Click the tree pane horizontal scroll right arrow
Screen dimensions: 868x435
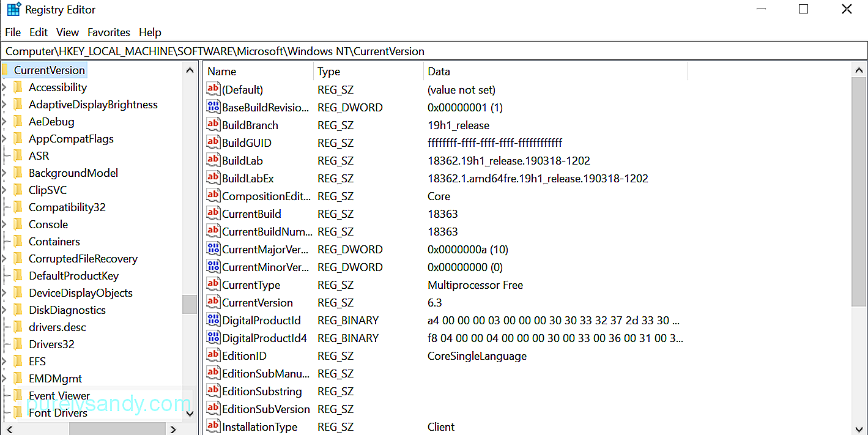click(174, 429)
